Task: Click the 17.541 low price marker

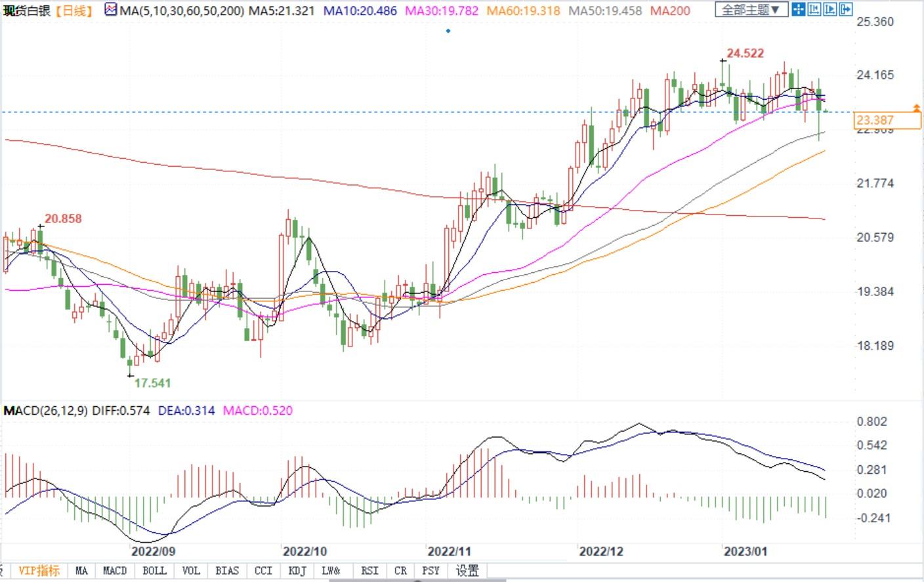Action: coord(152,383)
